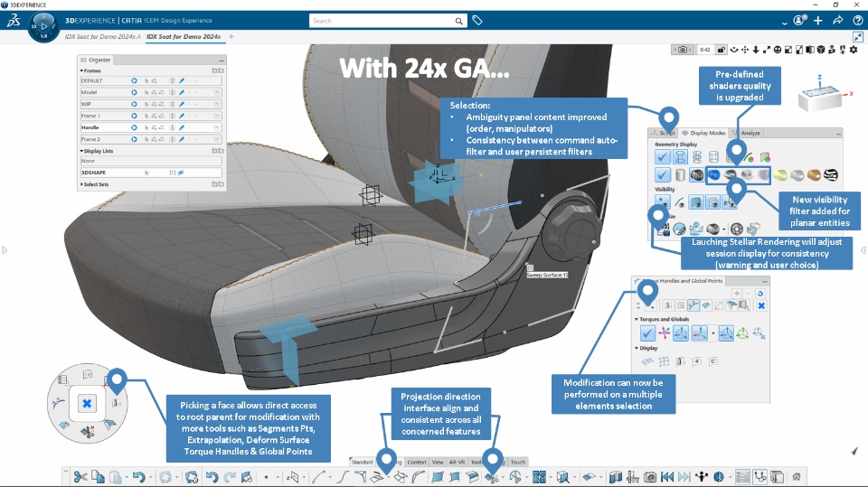Expand the Select Sets section
The height and width of the screenshot is (487, 868).
(x=81, y=184)
